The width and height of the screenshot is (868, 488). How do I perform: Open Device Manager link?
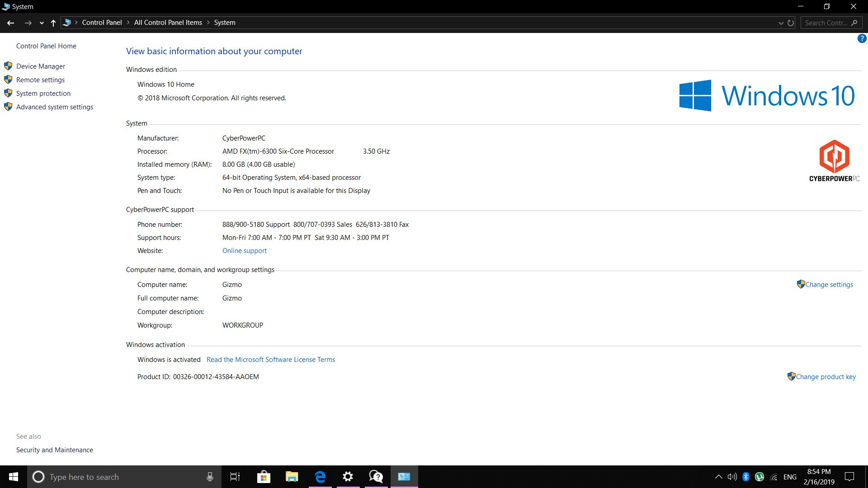click(x=41, y=66)
